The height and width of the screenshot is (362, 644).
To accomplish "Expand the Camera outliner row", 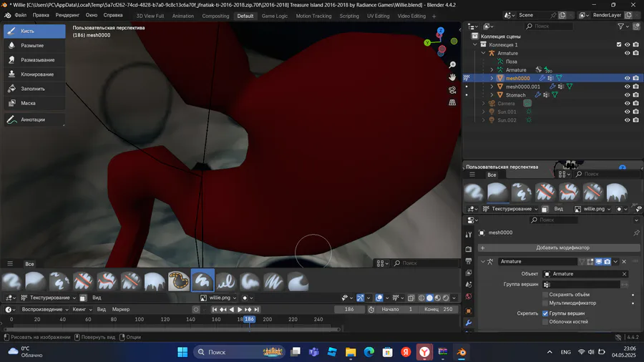I will [x=484, y=104].
